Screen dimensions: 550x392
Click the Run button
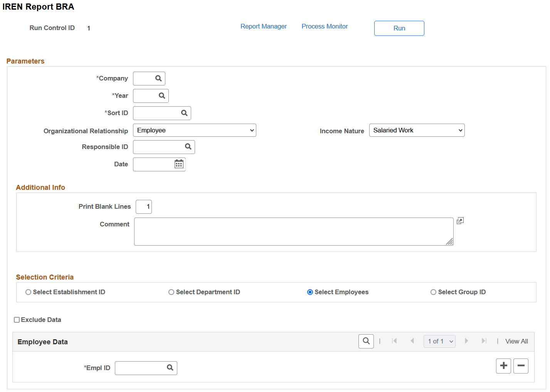[x=399, y=28]
